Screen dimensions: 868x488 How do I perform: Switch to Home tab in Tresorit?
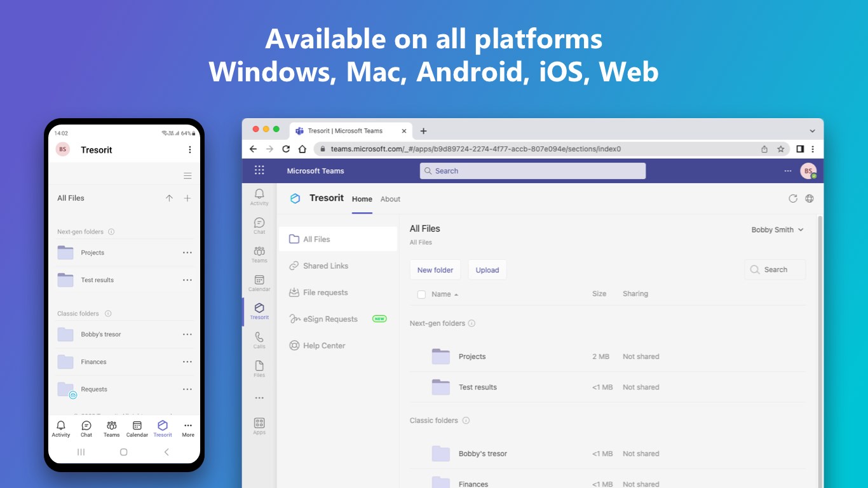coord(362,199)
